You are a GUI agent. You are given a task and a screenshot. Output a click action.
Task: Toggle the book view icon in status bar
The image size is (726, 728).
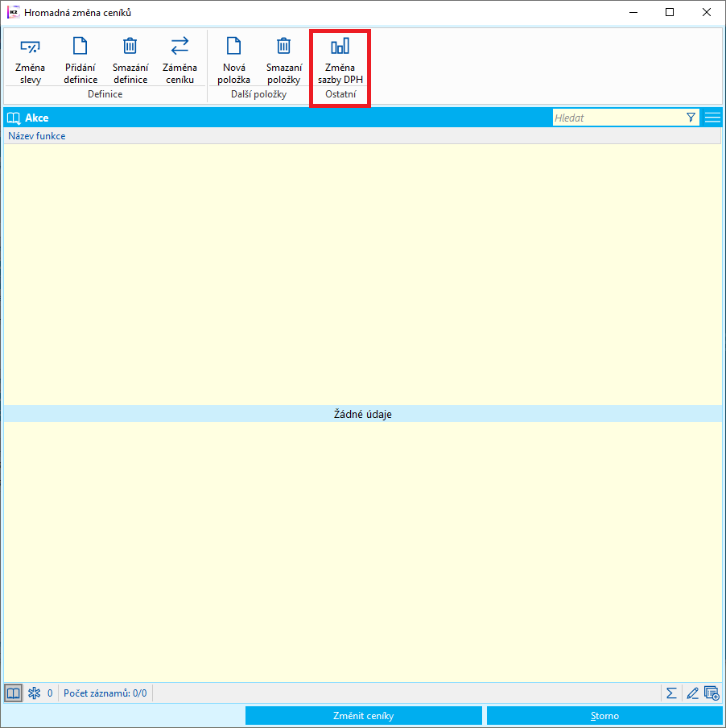13,693
